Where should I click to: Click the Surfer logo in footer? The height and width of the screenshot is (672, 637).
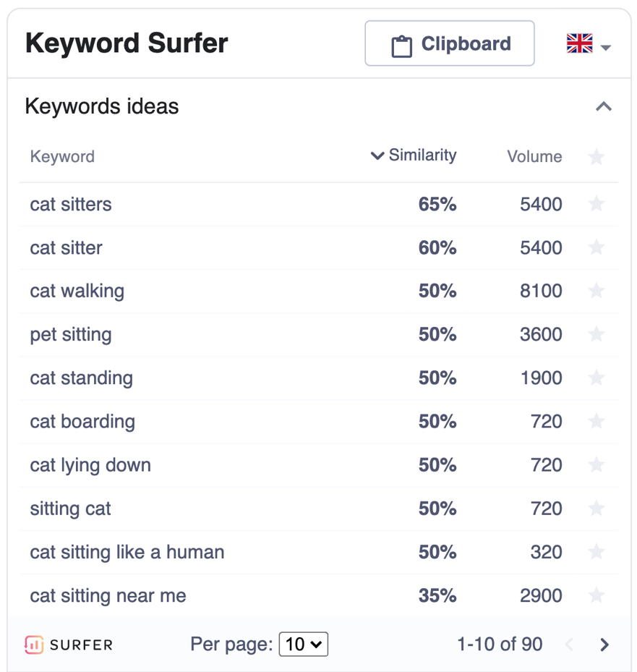[x=69, y=644]
